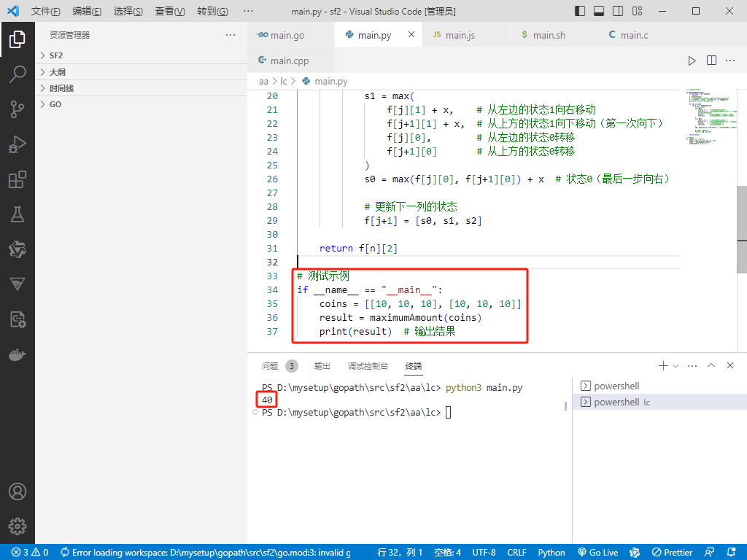Click the Go Live status bar button

click(x=598, y=553)
